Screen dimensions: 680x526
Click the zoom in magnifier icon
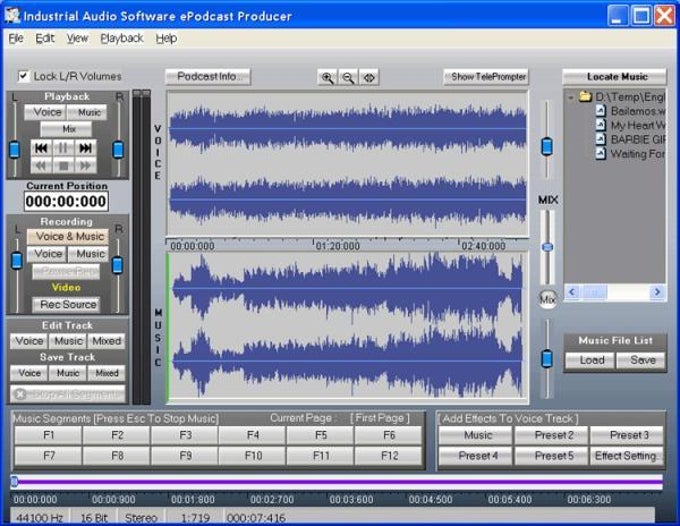click(x=327, y=78)
